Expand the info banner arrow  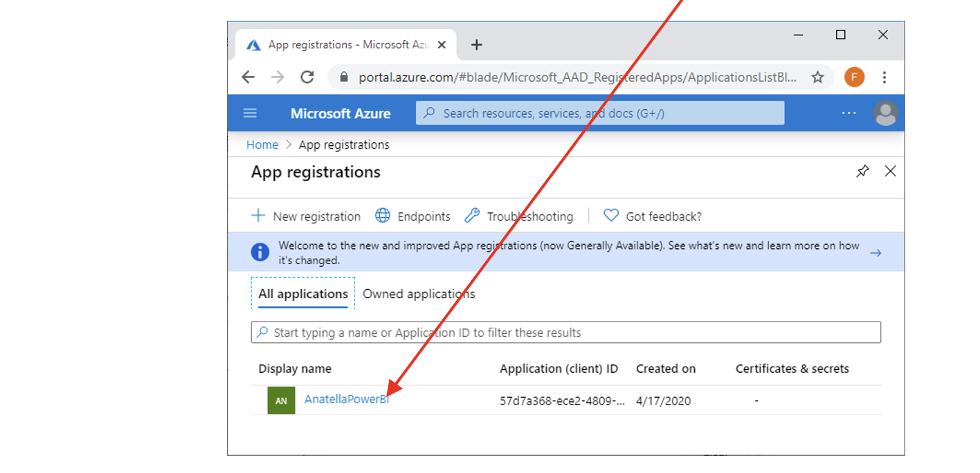coord(875,253)
